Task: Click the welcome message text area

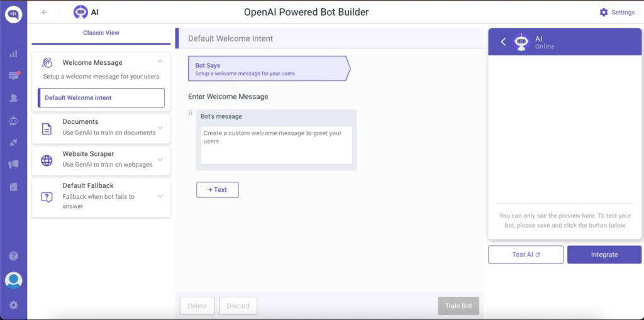Action: (277, 145)
